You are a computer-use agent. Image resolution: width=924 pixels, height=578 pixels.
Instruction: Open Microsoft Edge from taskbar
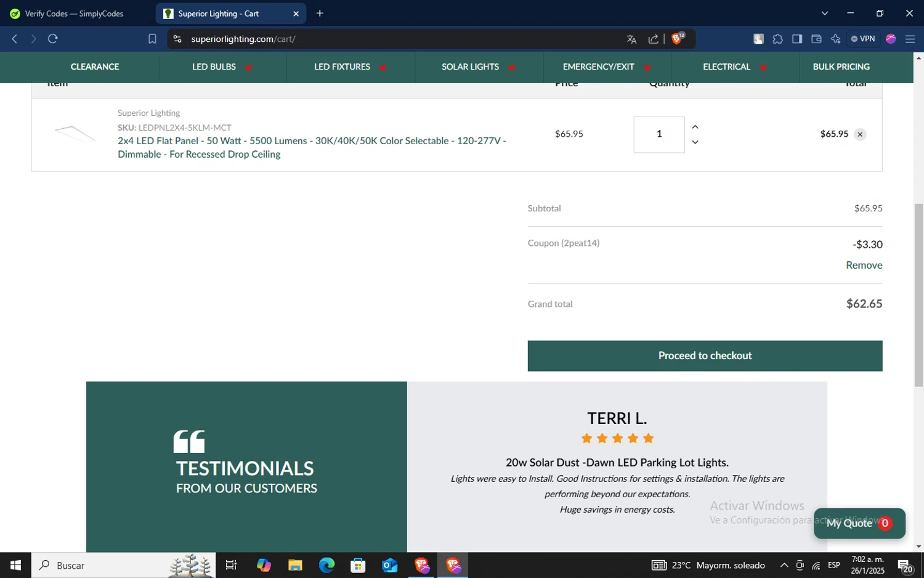[x=326, y=565]
